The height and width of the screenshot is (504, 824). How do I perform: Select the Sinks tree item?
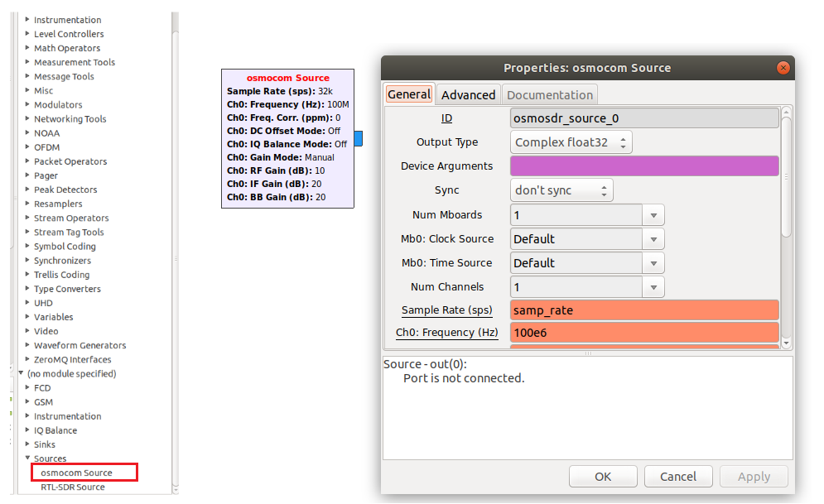tap(45, 444)
